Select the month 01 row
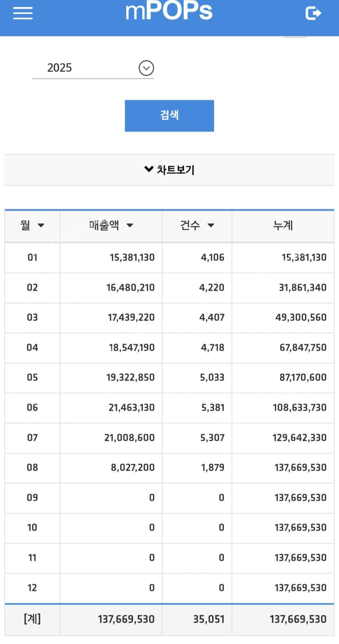 pos(32,257)
